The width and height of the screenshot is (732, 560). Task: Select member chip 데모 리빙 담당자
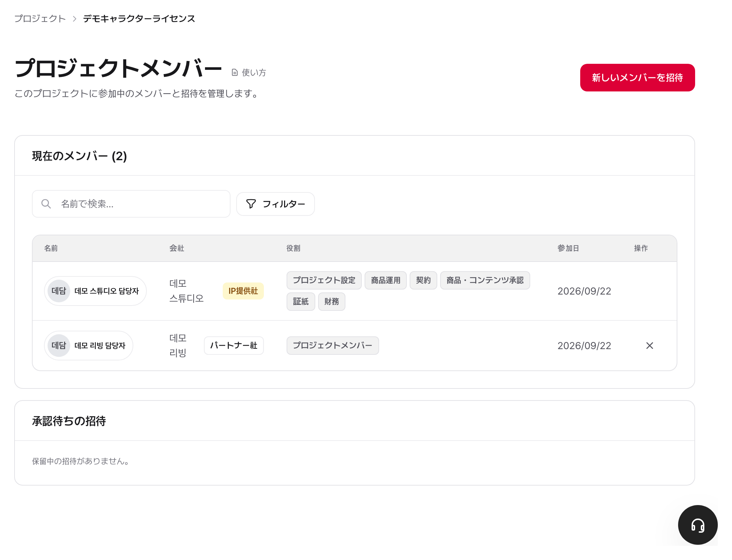click(89, 346)
